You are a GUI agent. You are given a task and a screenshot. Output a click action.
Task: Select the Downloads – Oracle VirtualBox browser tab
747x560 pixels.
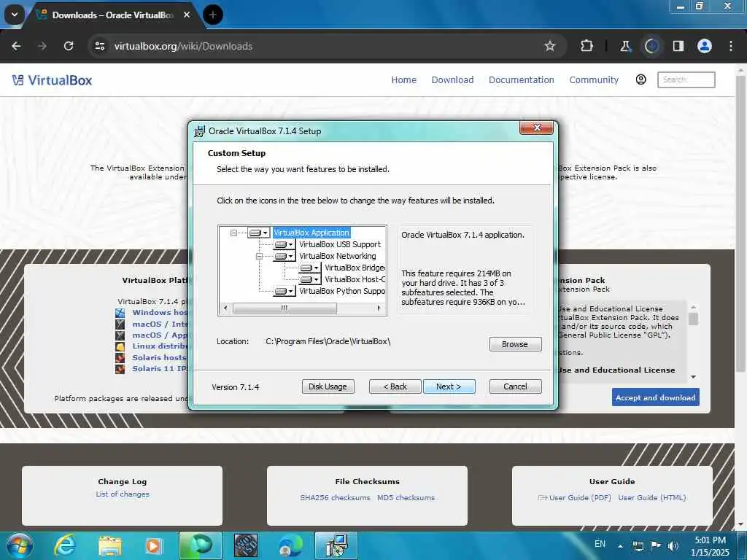(x=112, y=15)
